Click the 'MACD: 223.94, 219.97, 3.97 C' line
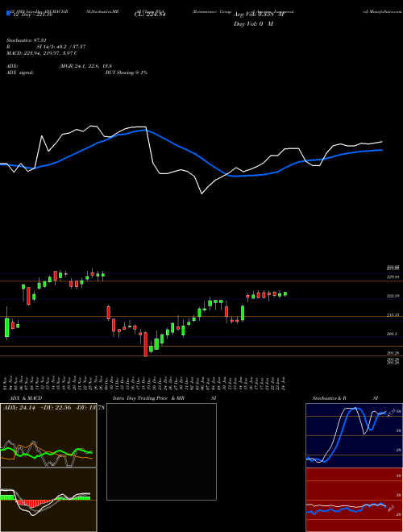Image resolution: width=403 pixels, height=532 pixels. tap(42, 53)
